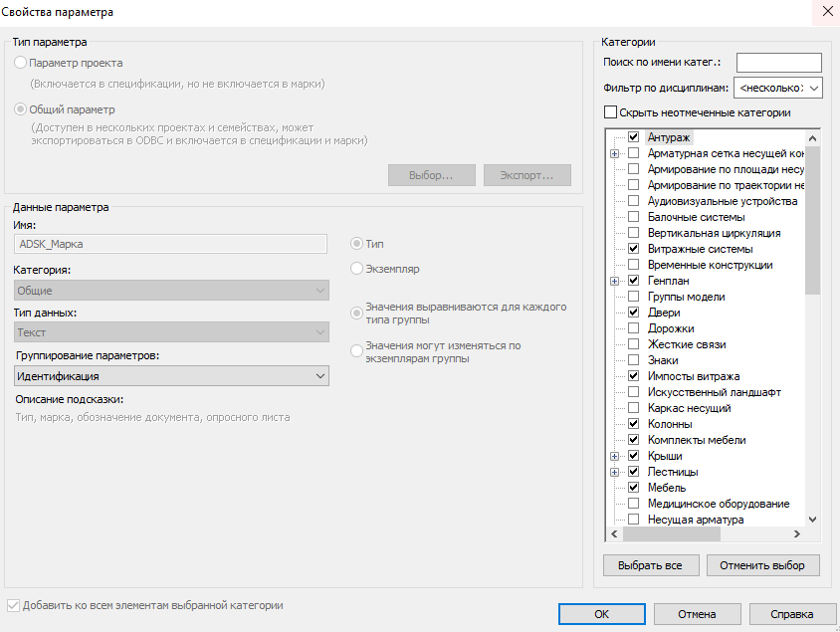Viewport: 840px width, 632px height.
Task: Select the Антураж tree item
Action: [x=669, y=137]
